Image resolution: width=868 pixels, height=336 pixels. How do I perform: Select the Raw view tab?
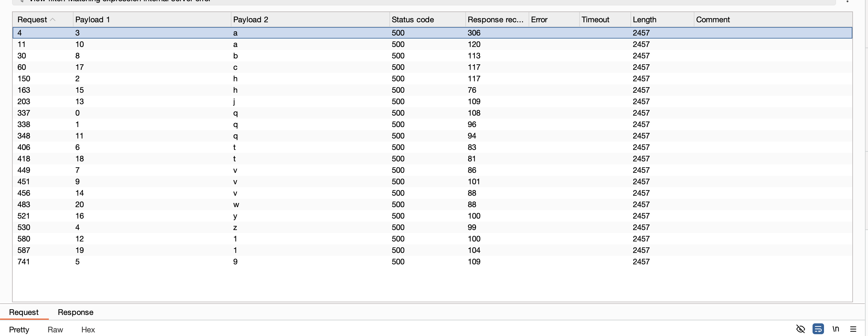coord(55,330)
